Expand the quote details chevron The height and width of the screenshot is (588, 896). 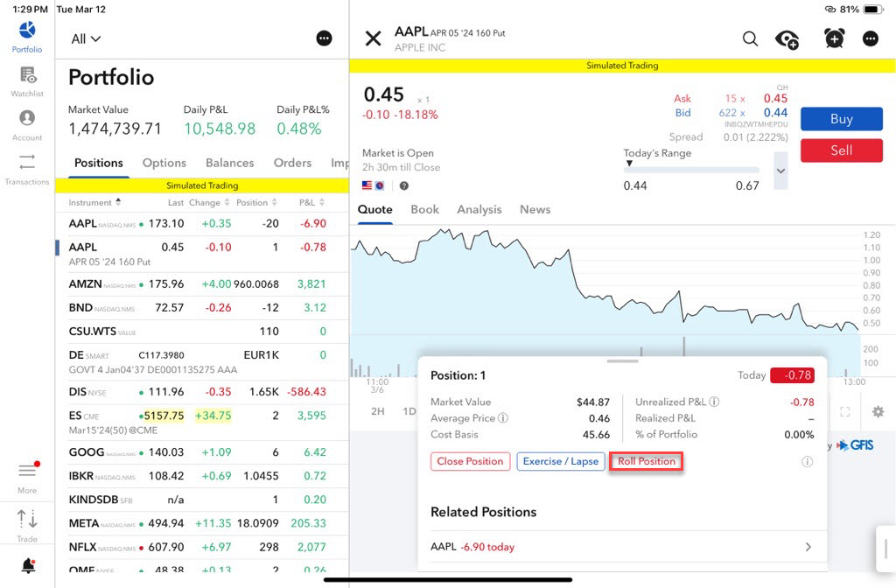click(780, 171)
